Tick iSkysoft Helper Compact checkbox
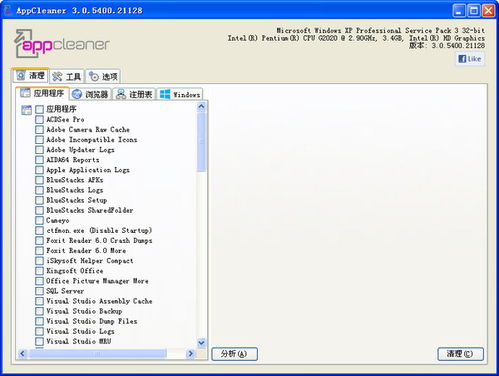Viewport: 499px width, 376px height. tap(39, 261)
